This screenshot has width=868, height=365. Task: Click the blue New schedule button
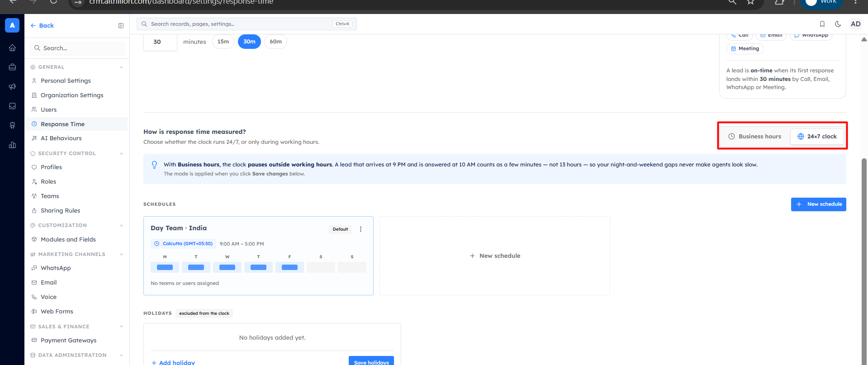tap(818, 204)
